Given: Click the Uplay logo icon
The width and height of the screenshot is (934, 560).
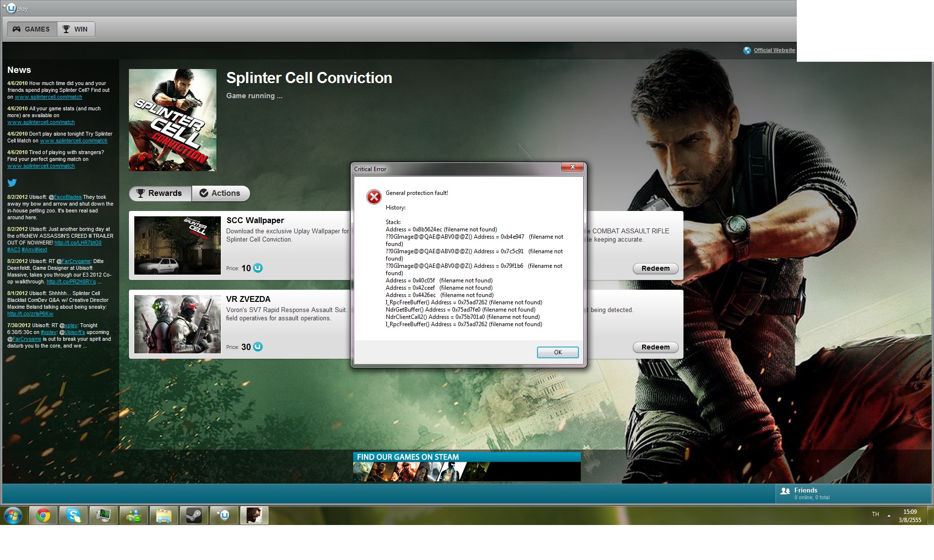Looking at the screenshot, I should 12,8.
